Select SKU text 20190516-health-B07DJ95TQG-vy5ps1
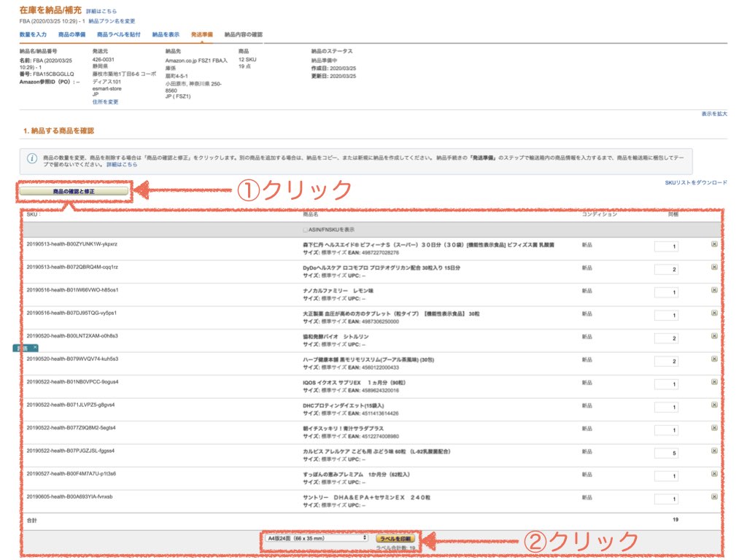The height and width of the screenshot is (560, 747). (x=71, y=314)
